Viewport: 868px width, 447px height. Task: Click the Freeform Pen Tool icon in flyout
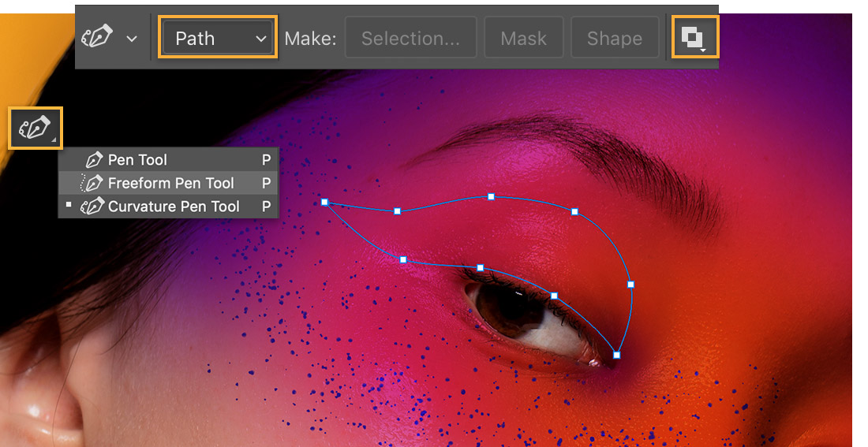[92, 183]
